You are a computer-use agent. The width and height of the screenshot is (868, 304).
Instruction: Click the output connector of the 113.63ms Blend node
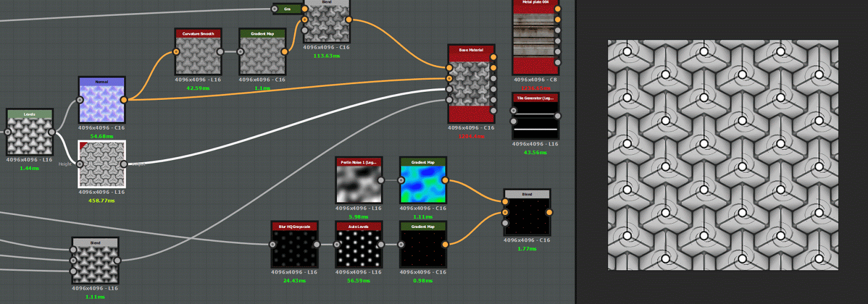(348, 20)
